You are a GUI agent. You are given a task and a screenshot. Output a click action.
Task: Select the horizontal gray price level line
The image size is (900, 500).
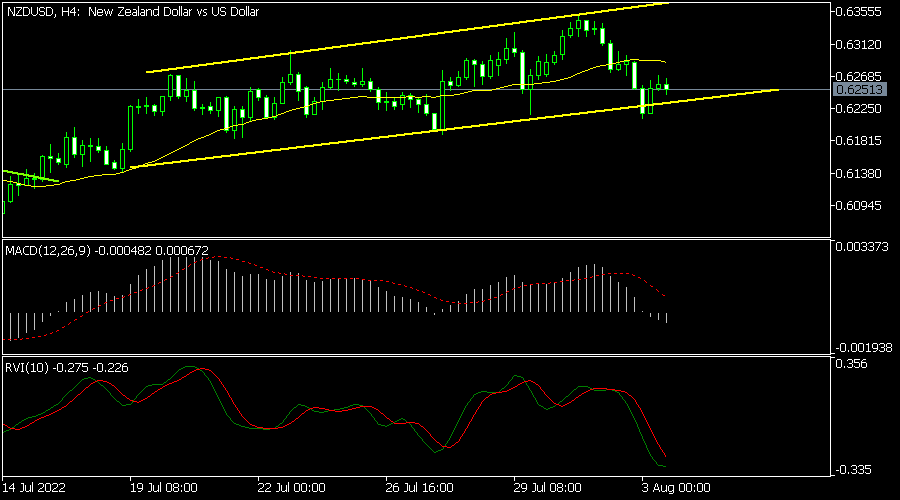click(x=416, y=90)
